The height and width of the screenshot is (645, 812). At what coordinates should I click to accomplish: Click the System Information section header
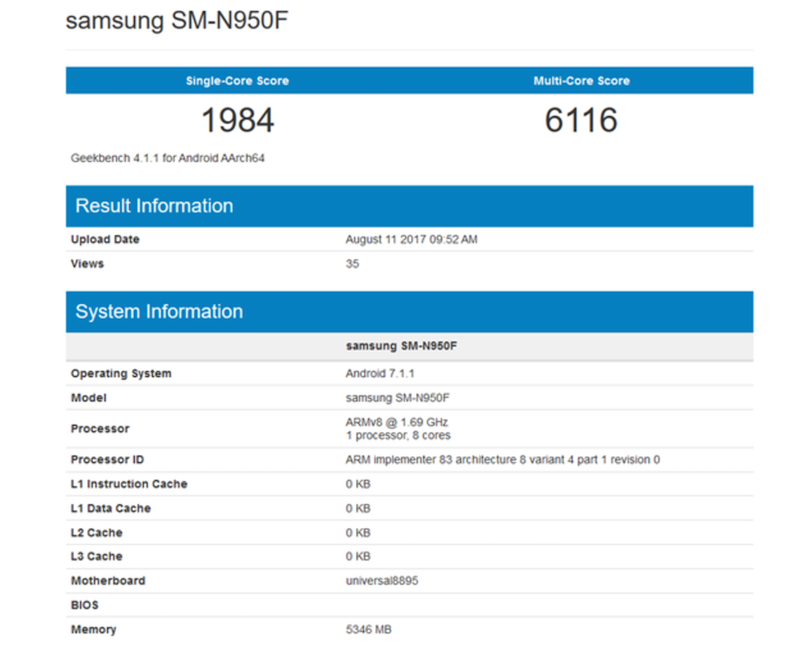(159, 311)
